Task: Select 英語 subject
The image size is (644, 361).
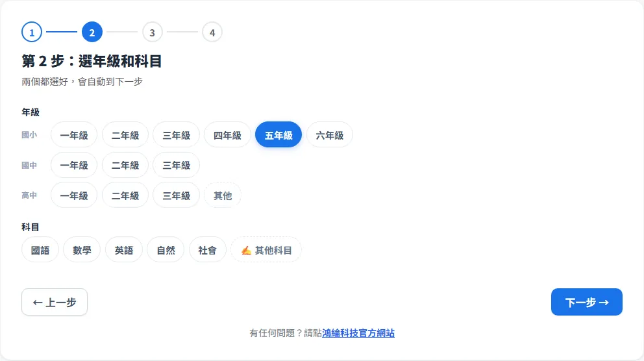Action: click(x=123, y=250)
